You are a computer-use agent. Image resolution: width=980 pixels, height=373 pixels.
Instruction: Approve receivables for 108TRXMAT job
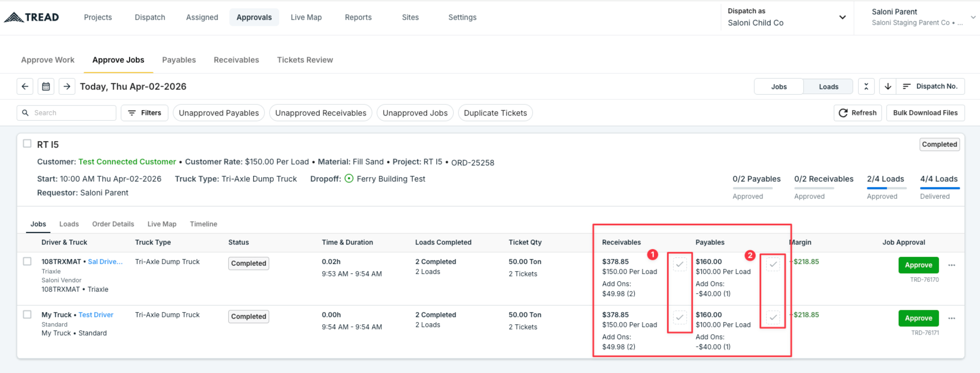(679, 264)
